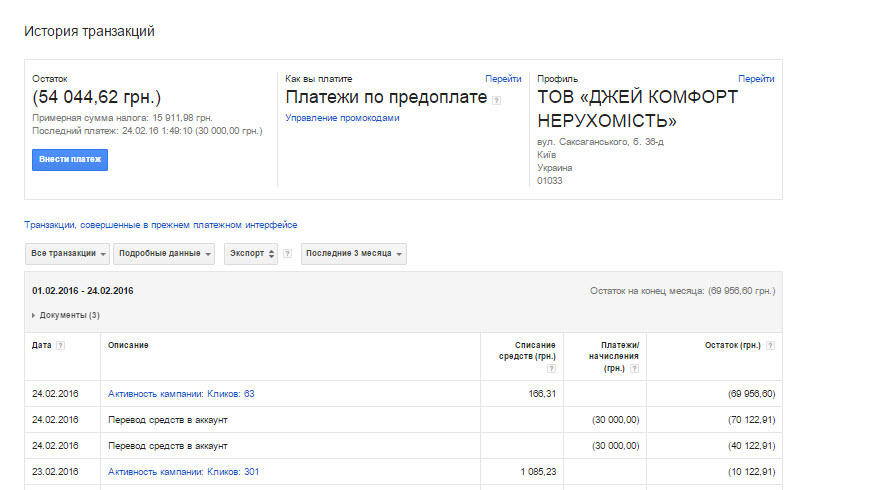Click help icon in Платежи/начисления header
The image size is (878, 490).
[634, 368]
